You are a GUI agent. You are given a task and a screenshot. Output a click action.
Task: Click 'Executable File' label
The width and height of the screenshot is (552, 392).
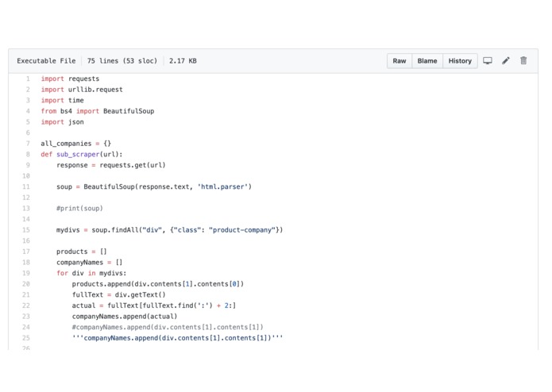click(x=46, y=61)
